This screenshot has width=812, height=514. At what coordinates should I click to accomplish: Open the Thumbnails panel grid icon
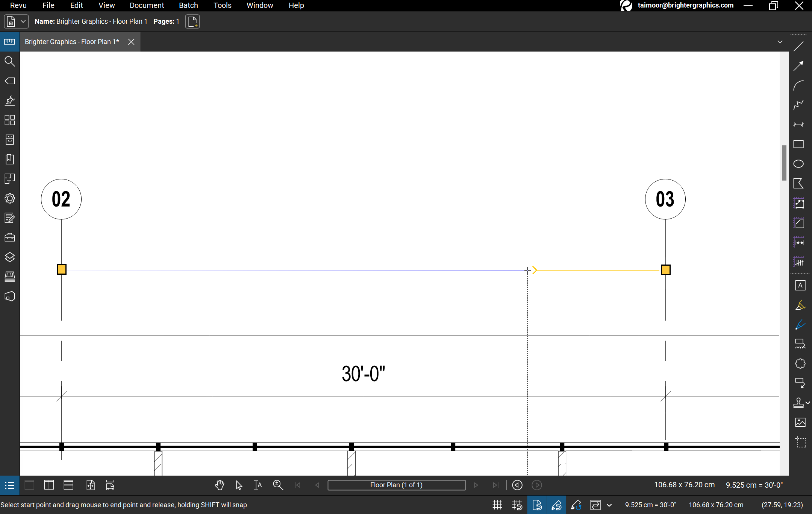[x=10, y=120]
